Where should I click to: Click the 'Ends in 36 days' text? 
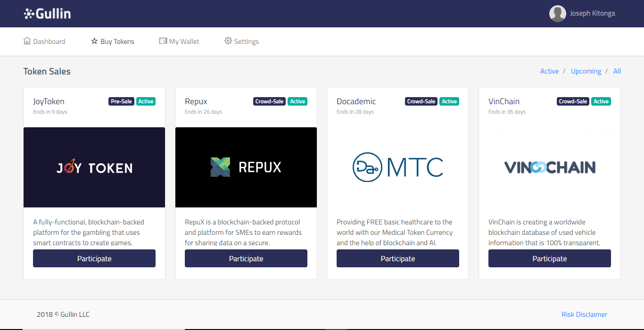click(x=507, y=112)
